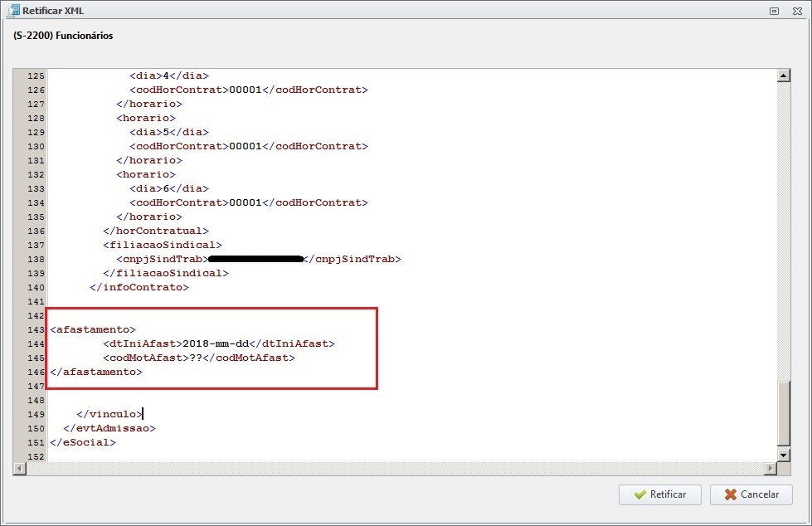Screen dimensions: 812x526
Task: Click the opening afastamento tag line
Action: 93,329
